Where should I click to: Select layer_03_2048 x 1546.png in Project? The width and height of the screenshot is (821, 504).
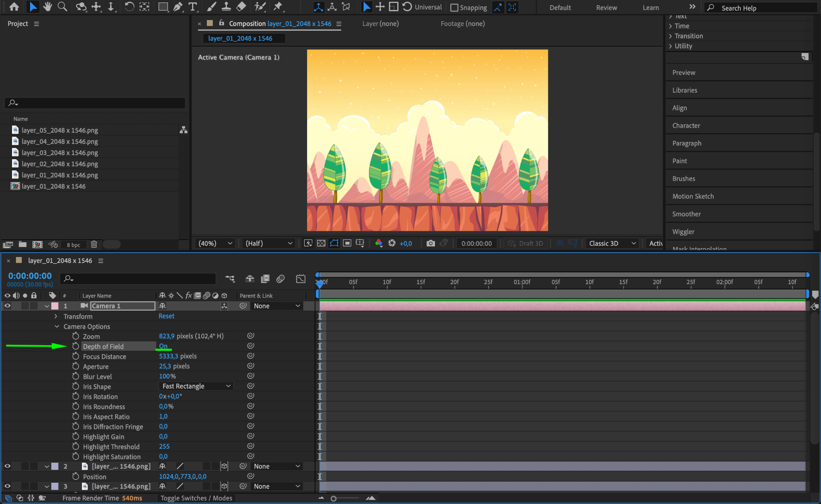(60, 153)
